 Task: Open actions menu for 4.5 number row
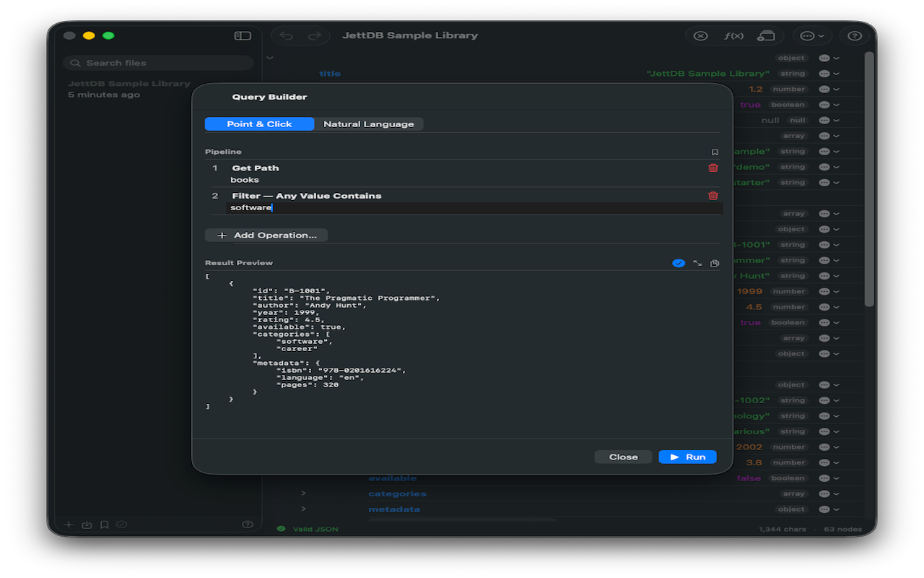[x=828, y=307]
